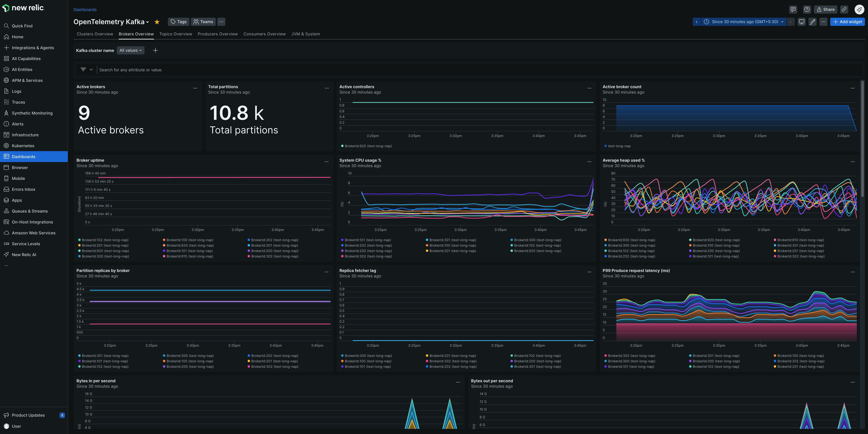Click the favorite star icon beside dashboard title
Viewport: 868px width, 434px height.
pyautogui.click(x=157, y=22)
